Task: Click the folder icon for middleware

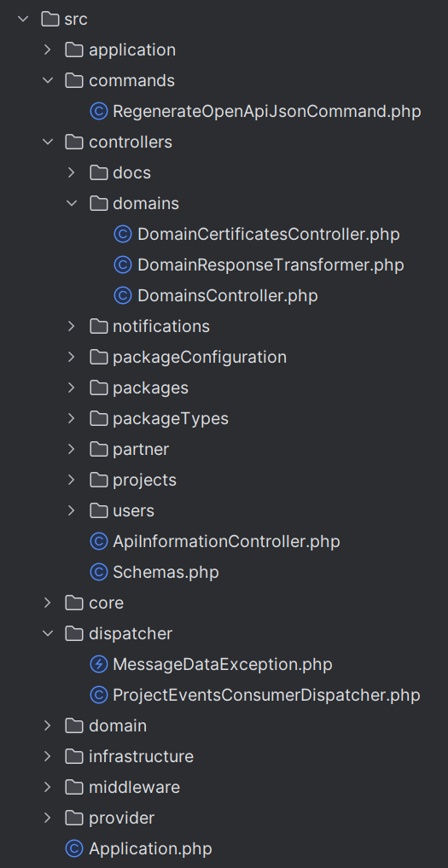Action: tap(74, 787)
